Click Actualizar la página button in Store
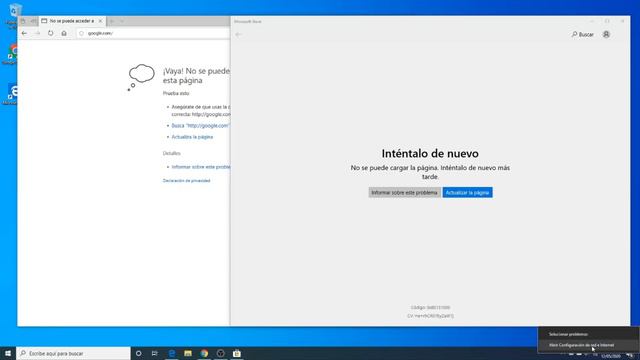The width and height of the screenshot is (640, 360). click(467, 192)
